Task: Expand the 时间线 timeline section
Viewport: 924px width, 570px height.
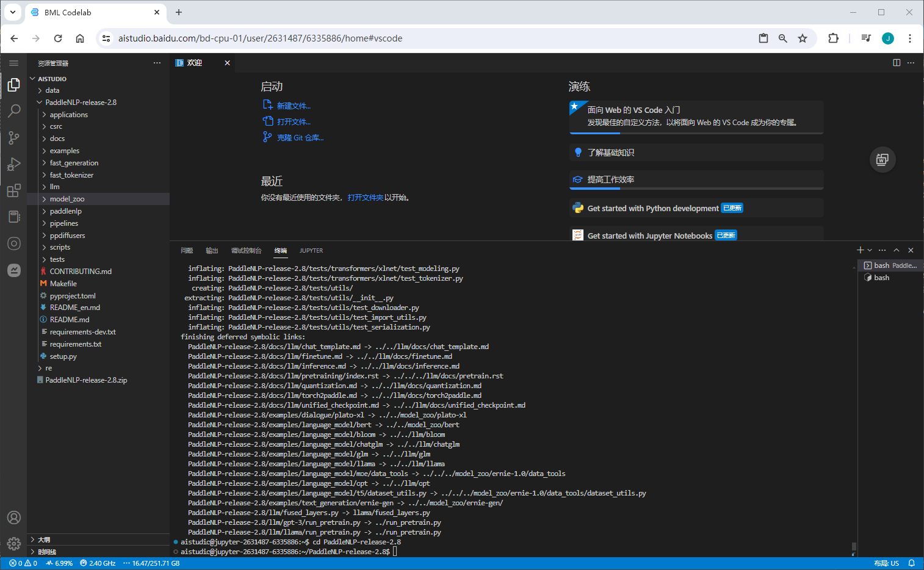Action: click(98, 552)
